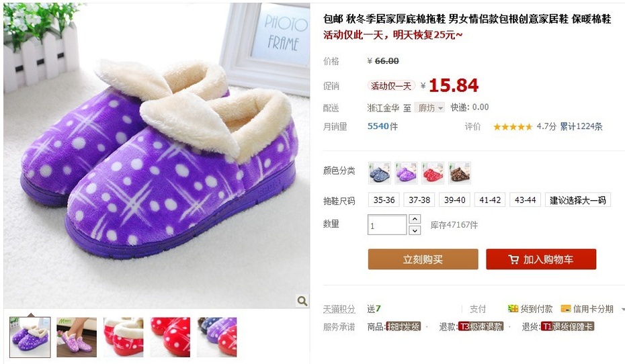Expand payment options arrow beside 信用卡分期
Viewport: 625px width, 364px height.
pos(622,309)
